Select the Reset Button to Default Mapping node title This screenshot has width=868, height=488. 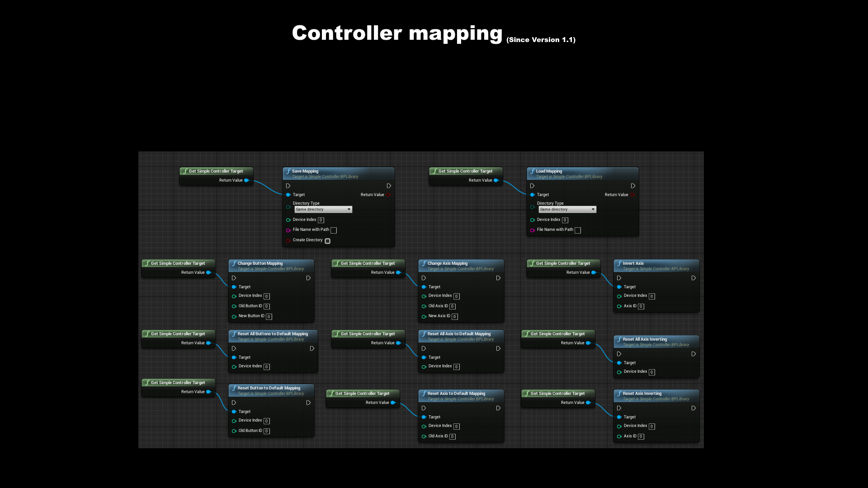coord(269,388)
